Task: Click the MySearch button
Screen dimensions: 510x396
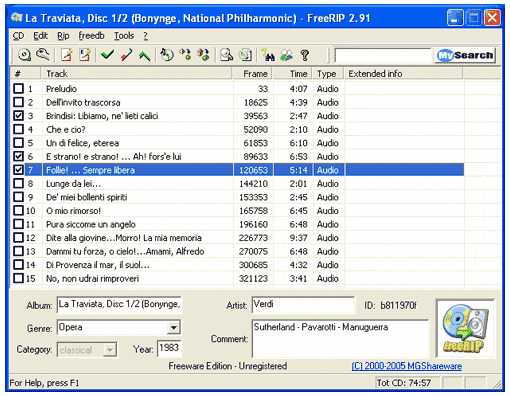Action: coord(465,55)
